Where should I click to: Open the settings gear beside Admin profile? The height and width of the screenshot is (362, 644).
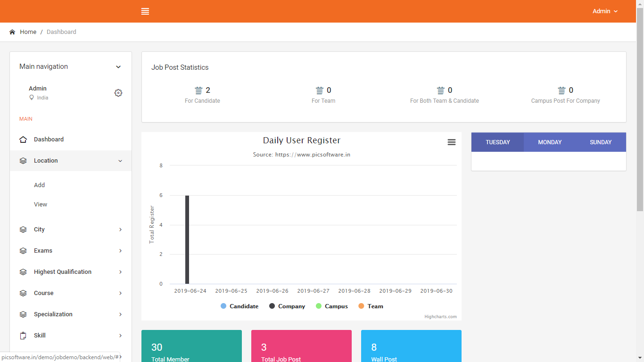118,93
